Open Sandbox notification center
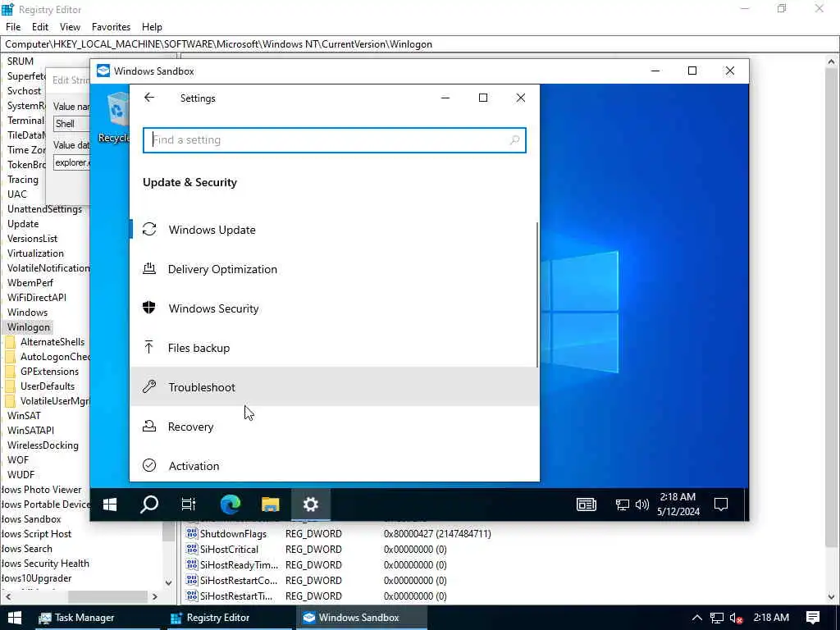The width and height of the screenshot is (840, 630). point(721,504)
